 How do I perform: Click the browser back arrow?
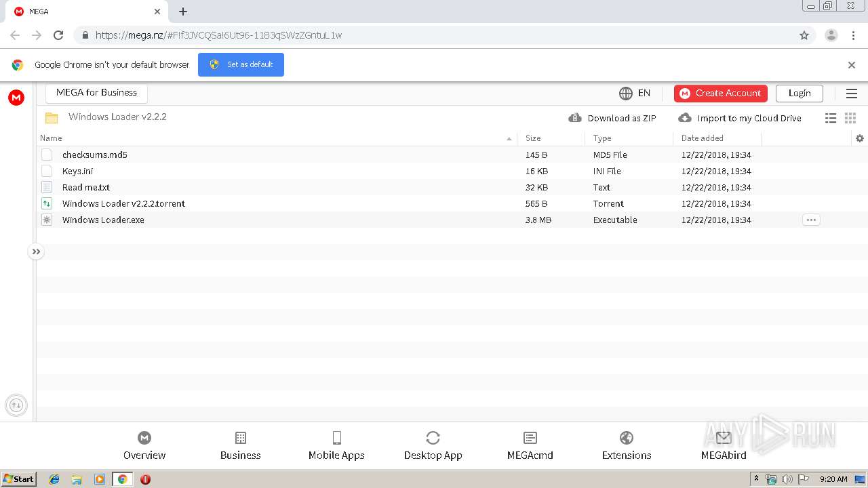[15, 35]
